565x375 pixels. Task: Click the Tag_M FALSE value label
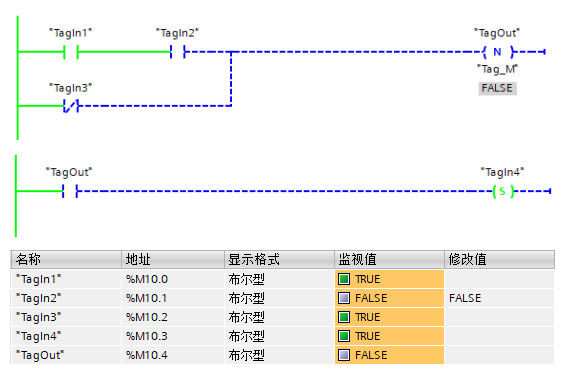[x=498, y=88]
